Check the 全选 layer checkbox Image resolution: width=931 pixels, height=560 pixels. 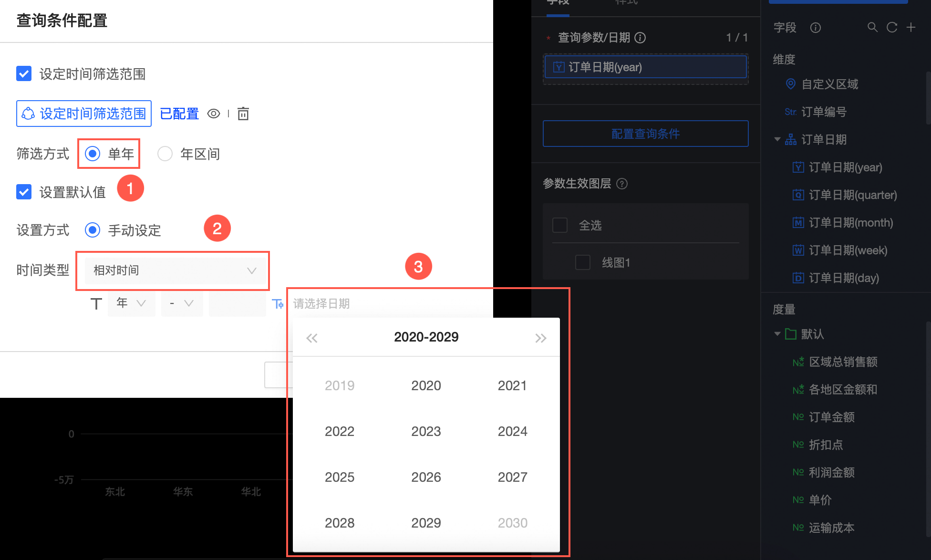point(560,225)
